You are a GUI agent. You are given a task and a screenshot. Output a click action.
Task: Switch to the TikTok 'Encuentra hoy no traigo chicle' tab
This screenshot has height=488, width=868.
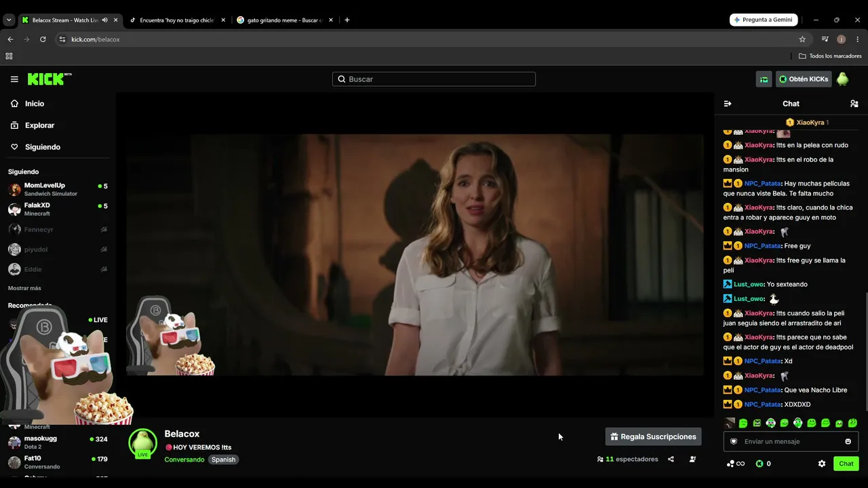tap(176, 20)
